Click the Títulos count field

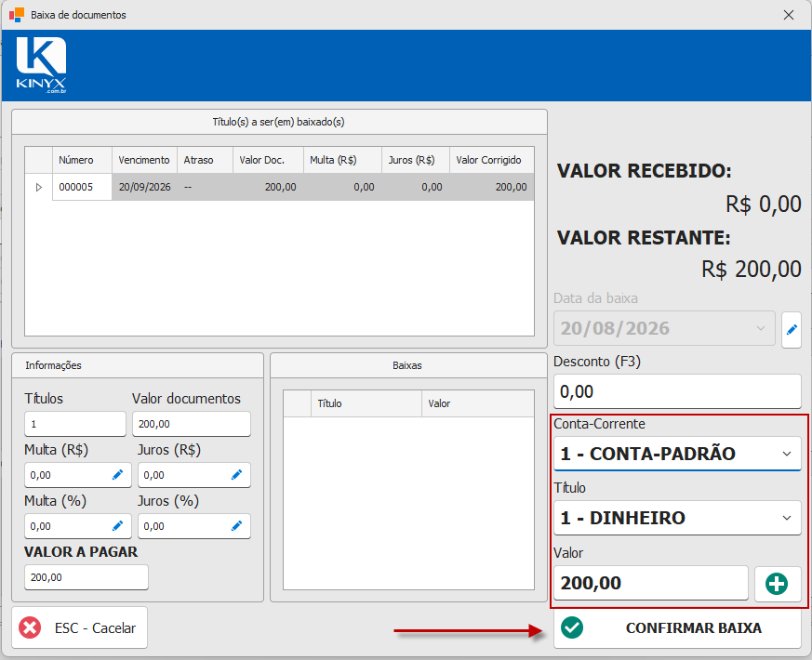(75, 424)
